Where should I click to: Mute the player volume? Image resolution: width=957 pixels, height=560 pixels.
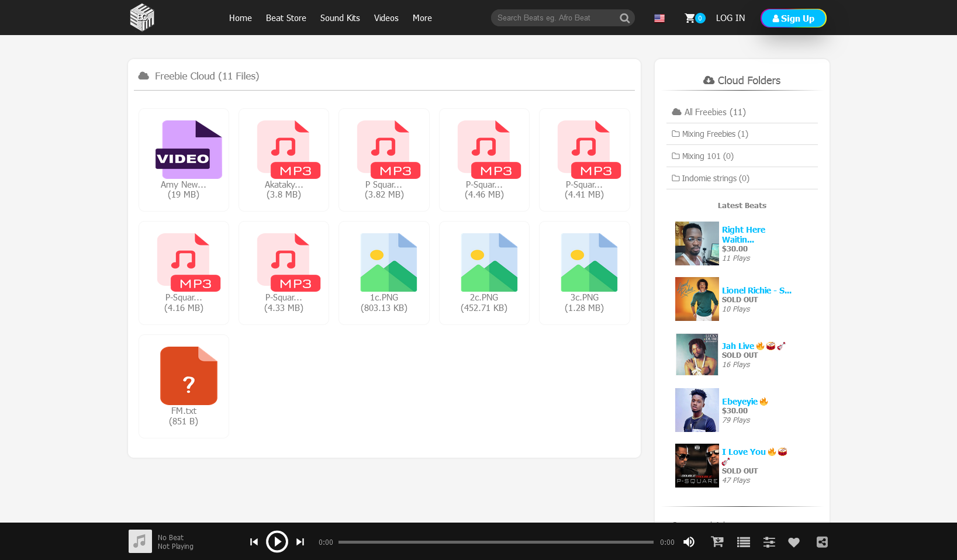[689, 542]
